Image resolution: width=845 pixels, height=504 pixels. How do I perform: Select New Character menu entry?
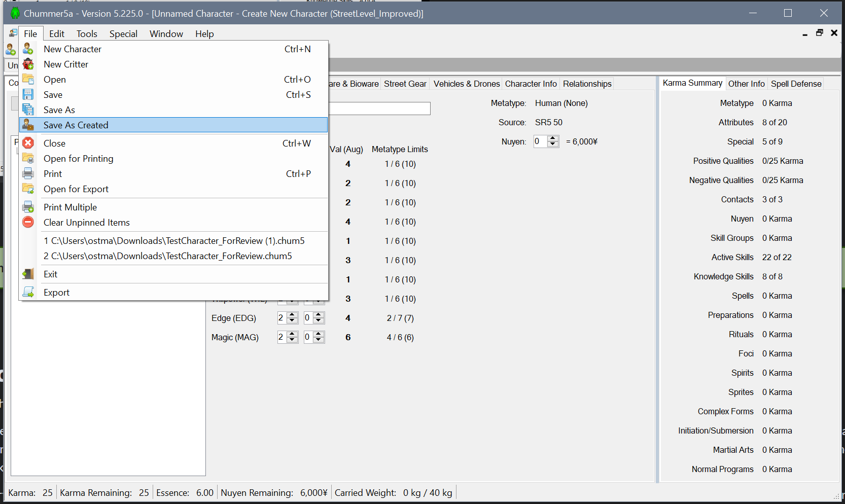coord(173,49)
